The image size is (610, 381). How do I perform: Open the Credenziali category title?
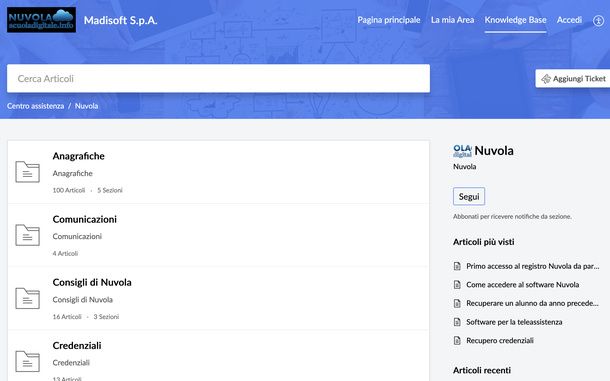[77, 346]
